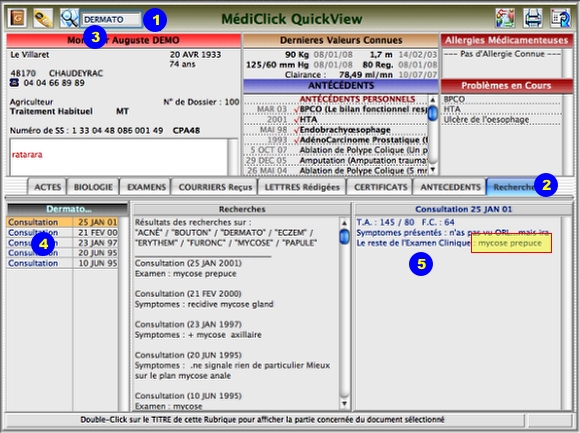Click the Recherches scrollbar up arrow
This screenshot has height=433, width=580.
pos(344,223)
